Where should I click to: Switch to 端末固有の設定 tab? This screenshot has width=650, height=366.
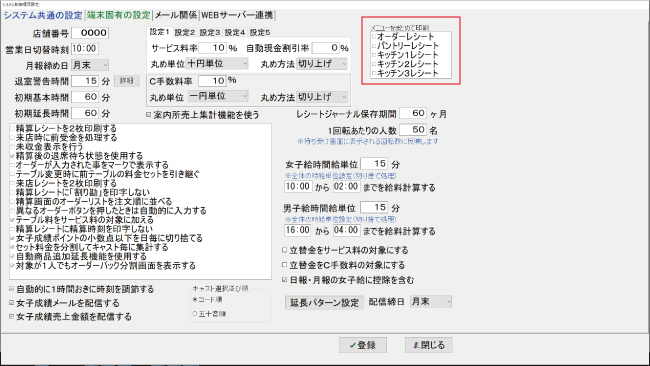(119, 15)
